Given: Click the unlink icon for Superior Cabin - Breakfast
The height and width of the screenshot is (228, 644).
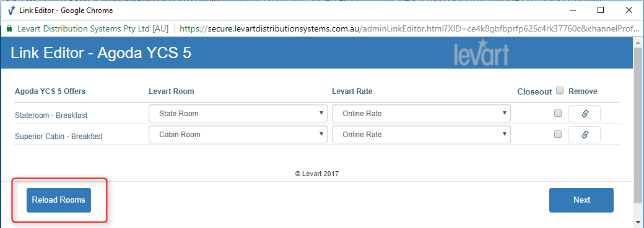Looking at the screenshot, I should point(585,135).
